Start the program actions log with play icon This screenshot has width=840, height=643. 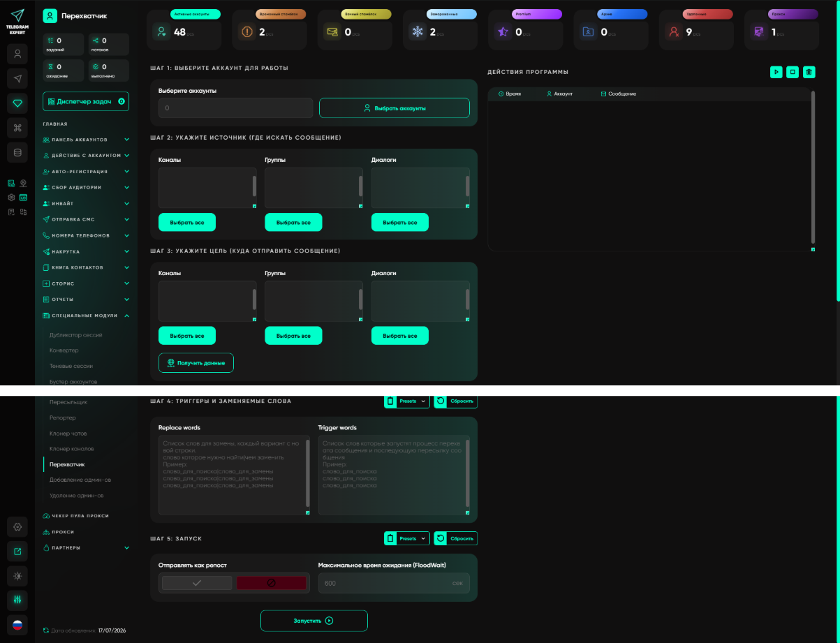pyautogui.click(x=776, y=72)
